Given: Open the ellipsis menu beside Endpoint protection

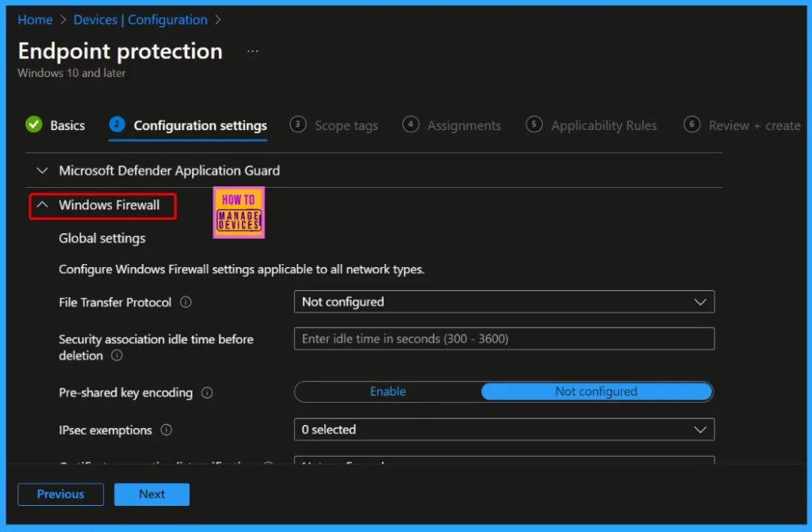Looking at the screenshot, I should click(252, 52).
